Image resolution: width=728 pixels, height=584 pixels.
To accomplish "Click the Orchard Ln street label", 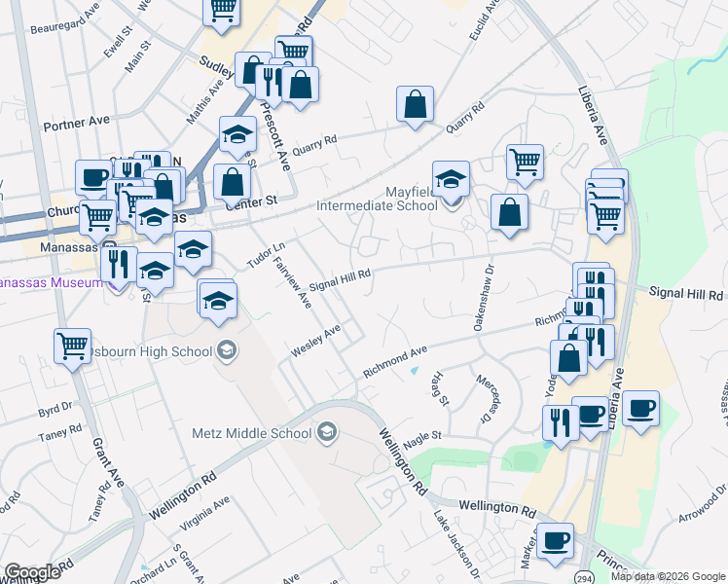I will coord(154,570).
